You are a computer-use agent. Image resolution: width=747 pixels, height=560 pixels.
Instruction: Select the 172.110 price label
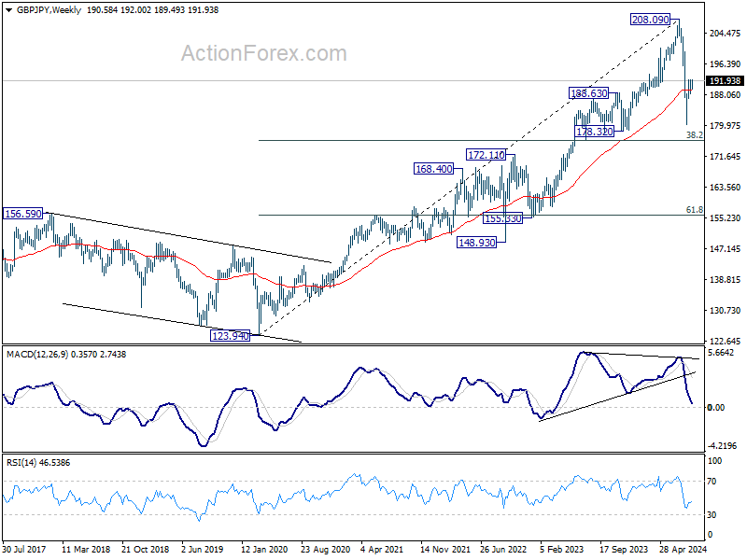[x=486, y=155]
